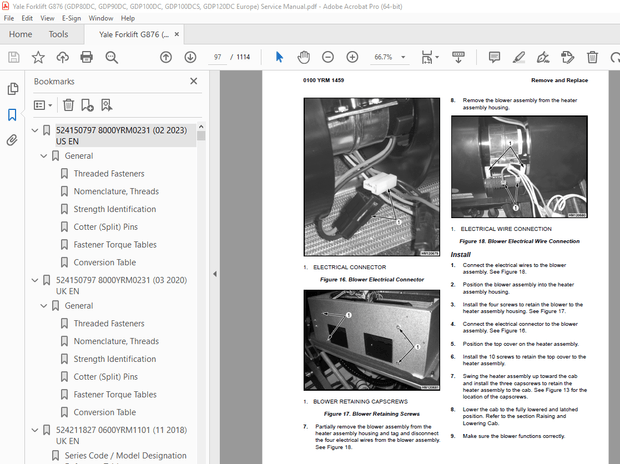Close the Bookmarks panel
Screen dimensions: 620x464
193,81
